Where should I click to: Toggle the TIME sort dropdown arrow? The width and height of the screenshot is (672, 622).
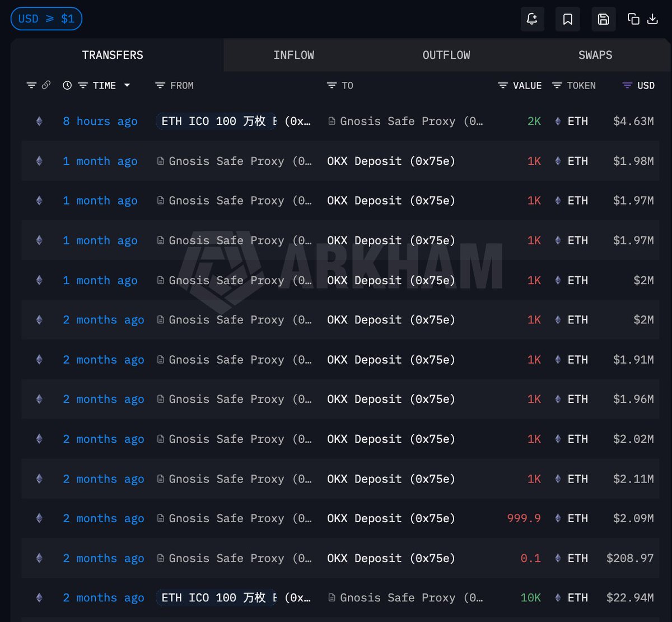pos(127,85)
